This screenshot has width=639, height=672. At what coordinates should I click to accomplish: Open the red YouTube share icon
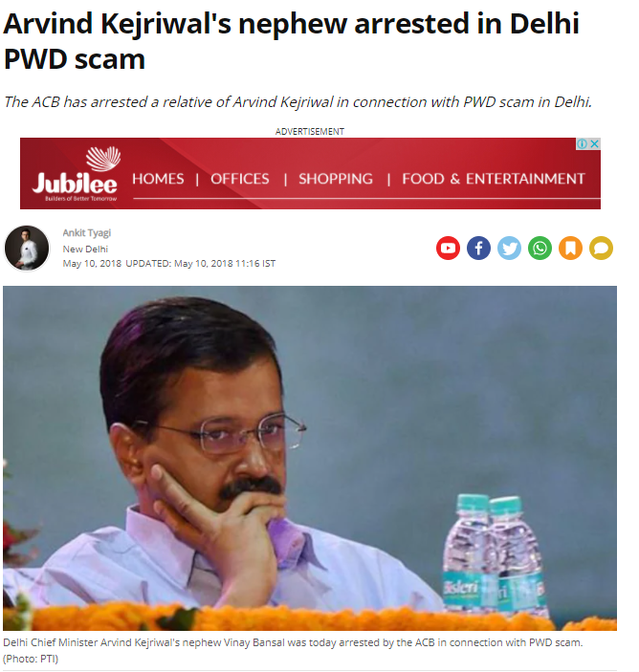(448, 248)
